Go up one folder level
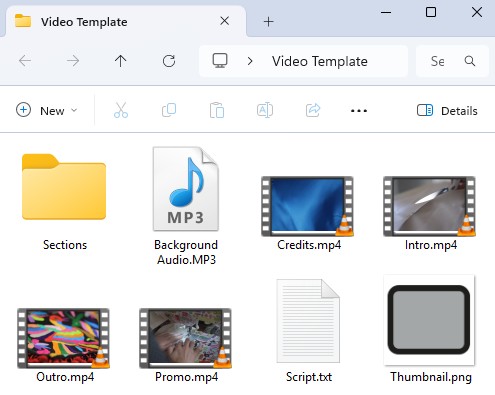 point(120,61)
